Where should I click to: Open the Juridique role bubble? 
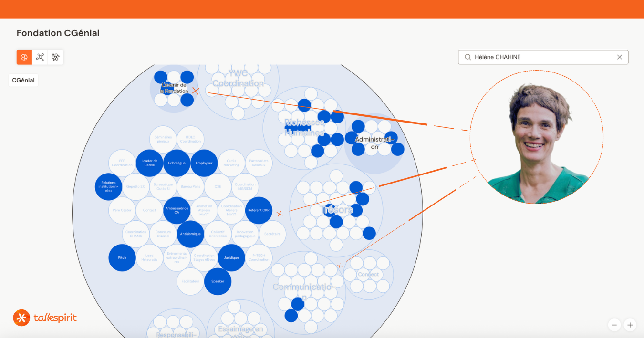tap(231, 257)
